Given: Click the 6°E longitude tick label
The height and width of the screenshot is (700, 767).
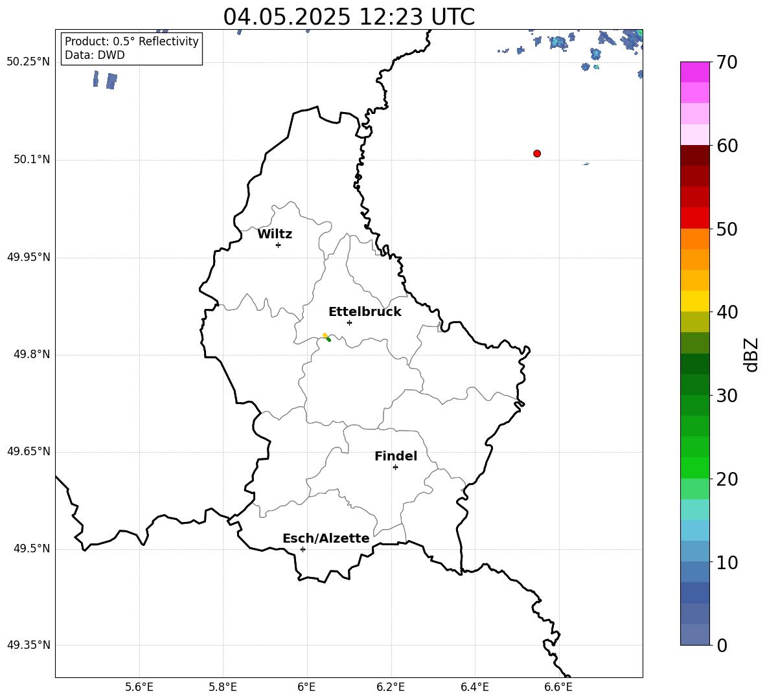Looking at the screenshot, I should point(306,687).
